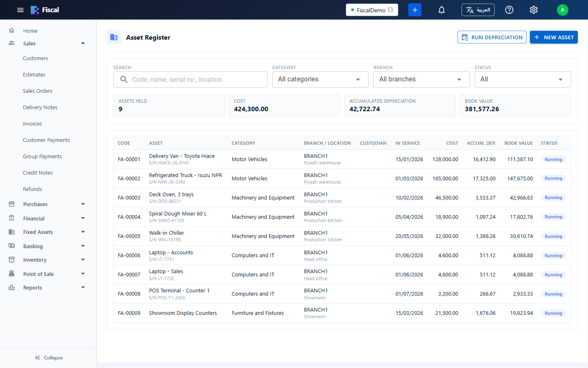The image size is (588, 368).
Task: Open Delivery Notes in the sidebar
Action: (x=40, y=108)
